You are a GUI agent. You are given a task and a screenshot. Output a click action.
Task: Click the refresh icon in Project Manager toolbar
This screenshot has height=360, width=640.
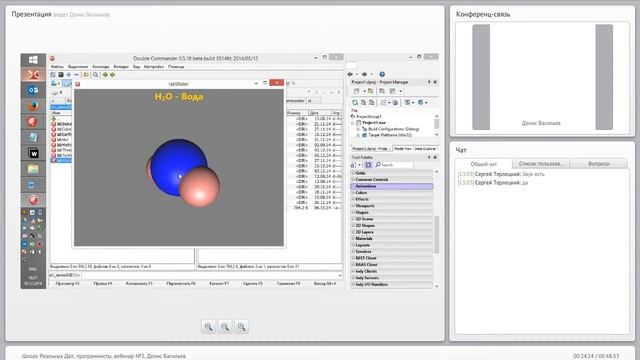(355, 102)
